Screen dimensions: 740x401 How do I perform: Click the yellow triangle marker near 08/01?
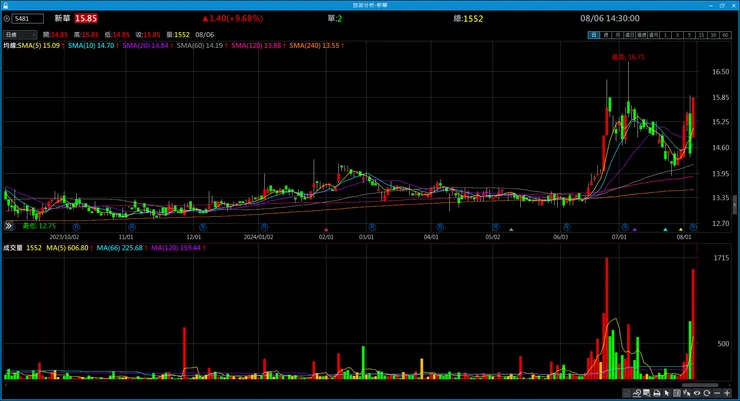tap(681, 230)
